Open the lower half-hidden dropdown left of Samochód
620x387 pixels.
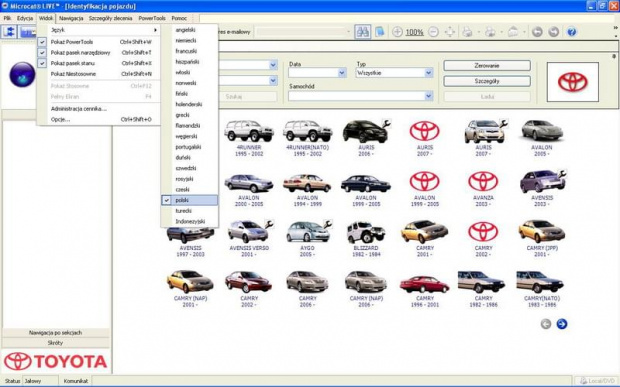[x=273, y=81]
